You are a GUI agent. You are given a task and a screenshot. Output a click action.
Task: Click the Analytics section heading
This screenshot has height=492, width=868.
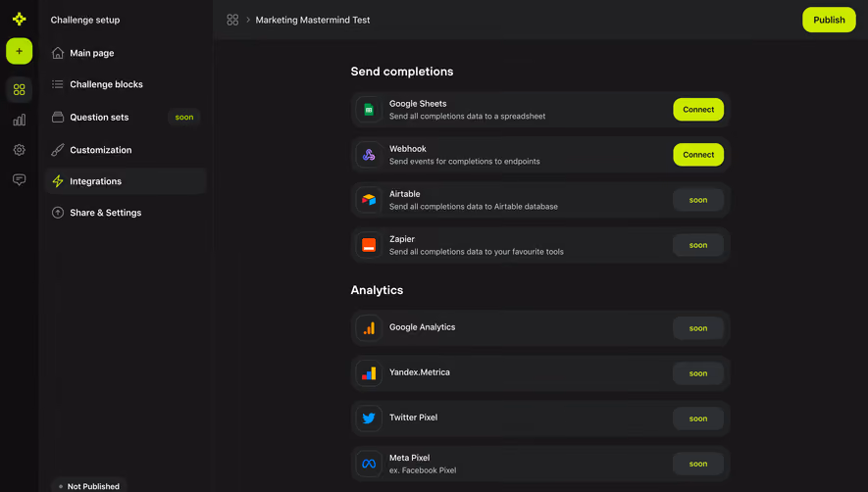pyautogui.click(x=377, y=290)
